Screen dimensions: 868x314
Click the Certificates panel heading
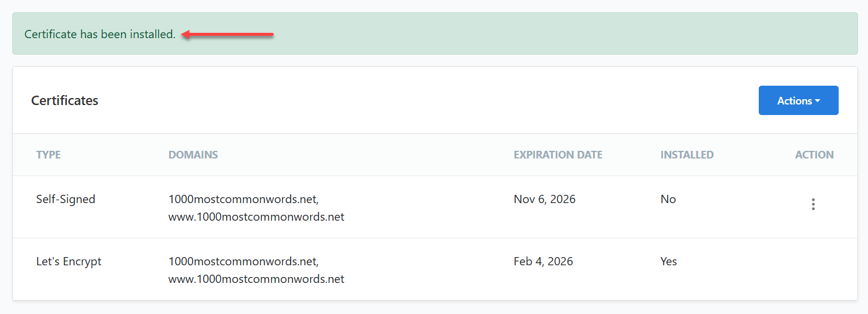(x=65, y=100)
